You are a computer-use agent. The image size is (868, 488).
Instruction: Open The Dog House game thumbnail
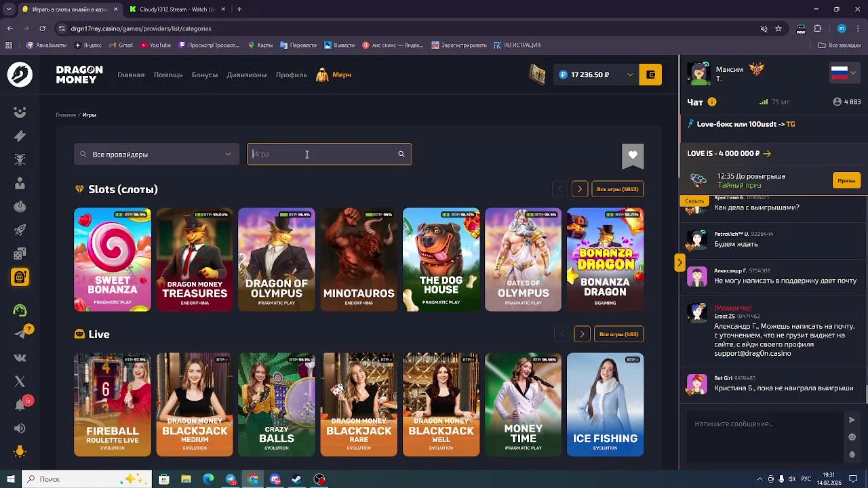[441, 260]
